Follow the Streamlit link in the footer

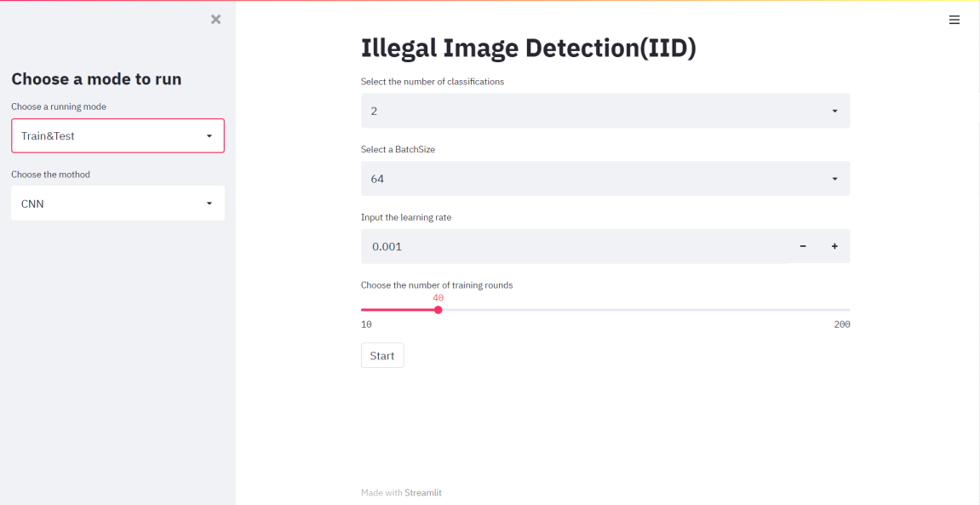point(423,492)
